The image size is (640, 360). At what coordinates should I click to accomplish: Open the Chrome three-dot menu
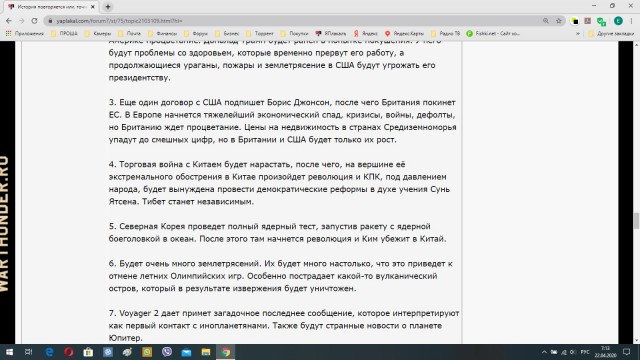(x=631, y=21)
